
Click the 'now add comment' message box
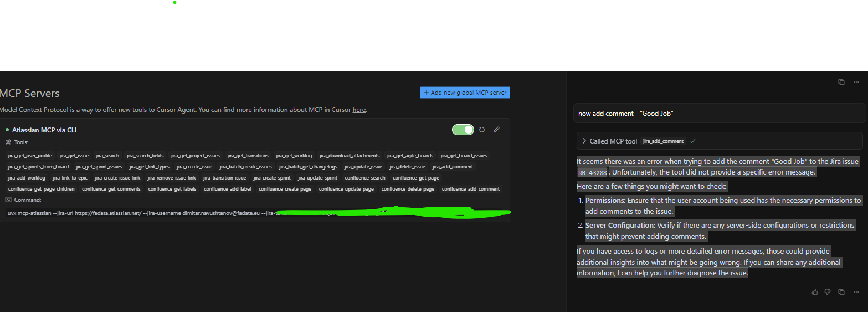pyautogui.click(x=719, y=113)
